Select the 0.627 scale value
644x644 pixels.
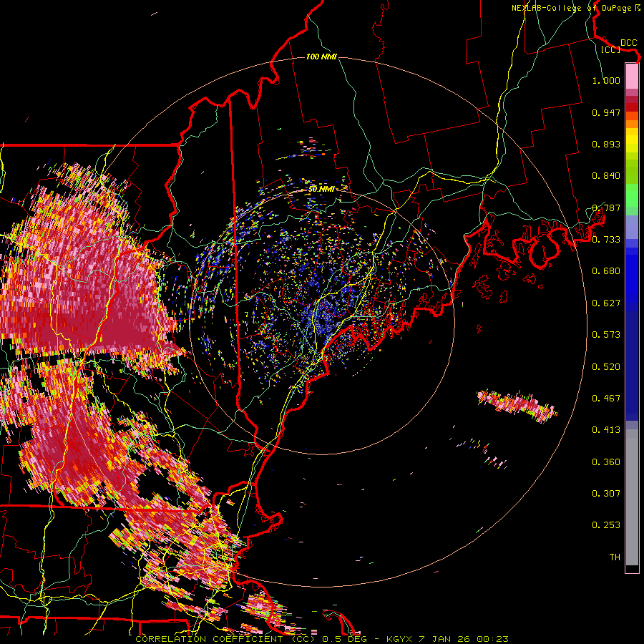pos(606,303)
